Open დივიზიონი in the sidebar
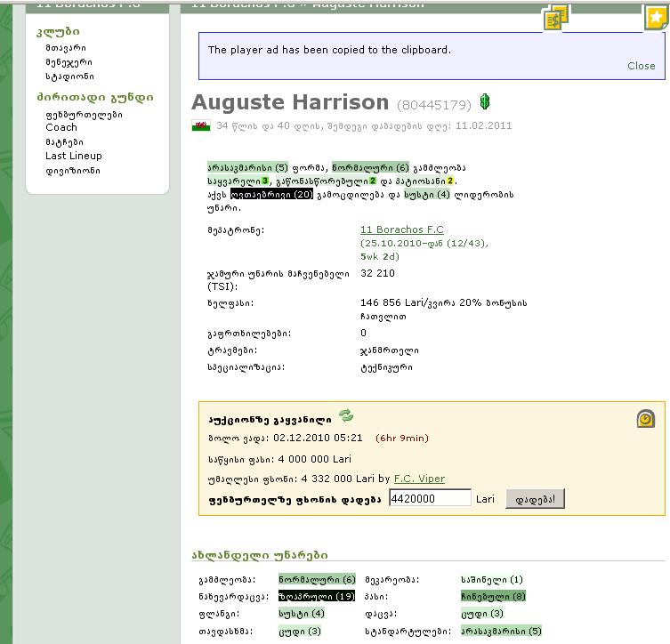 73,171
